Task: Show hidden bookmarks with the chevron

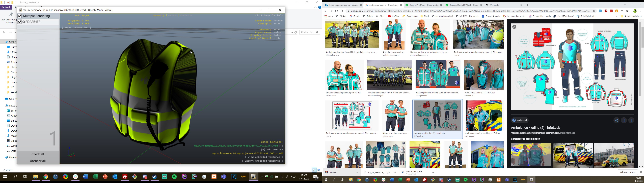Action: pos(616,16)
